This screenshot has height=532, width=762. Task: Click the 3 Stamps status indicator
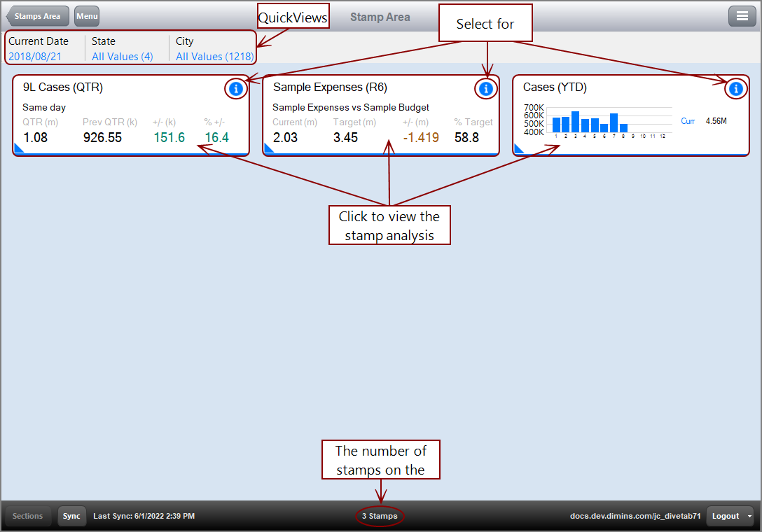click(x=380, y=516)
